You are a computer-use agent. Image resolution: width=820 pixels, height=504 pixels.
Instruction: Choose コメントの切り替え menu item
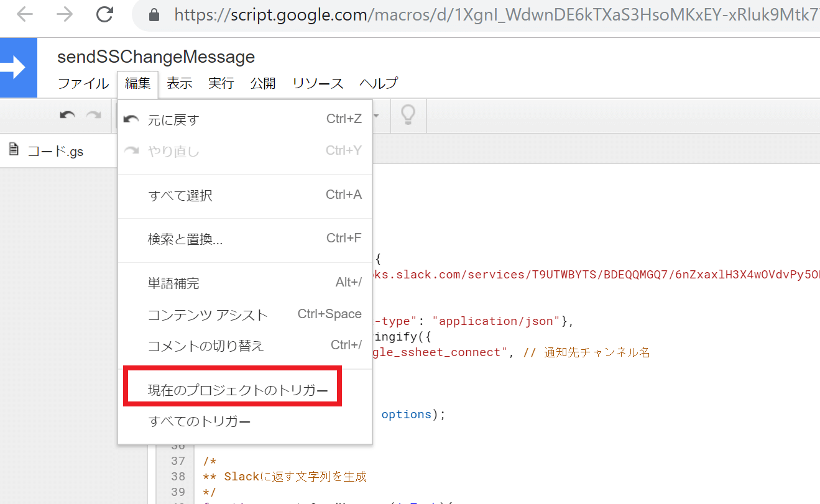point(206,346)
